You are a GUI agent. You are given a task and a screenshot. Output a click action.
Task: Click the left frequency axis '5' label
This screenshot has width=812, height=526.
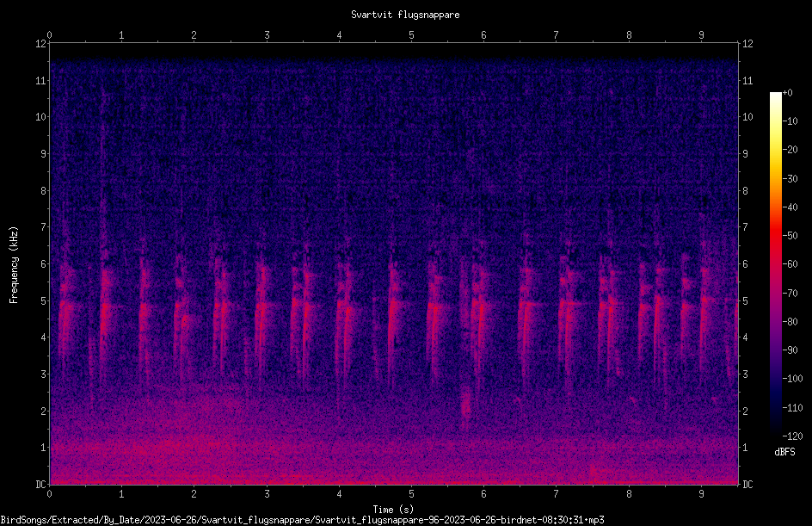click(x=44, y=300)
